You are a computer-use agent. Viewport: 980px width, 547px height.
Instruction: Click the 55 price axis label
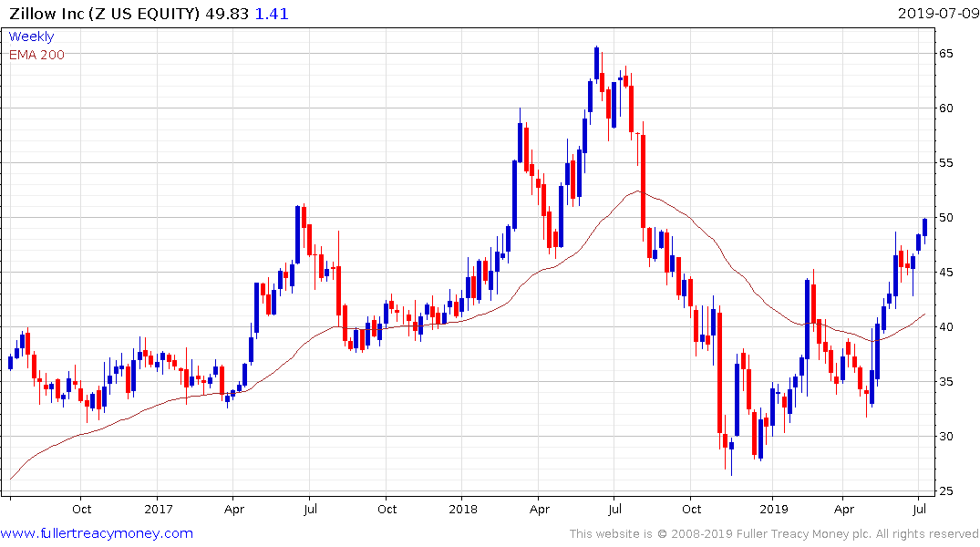pos(946,163)
